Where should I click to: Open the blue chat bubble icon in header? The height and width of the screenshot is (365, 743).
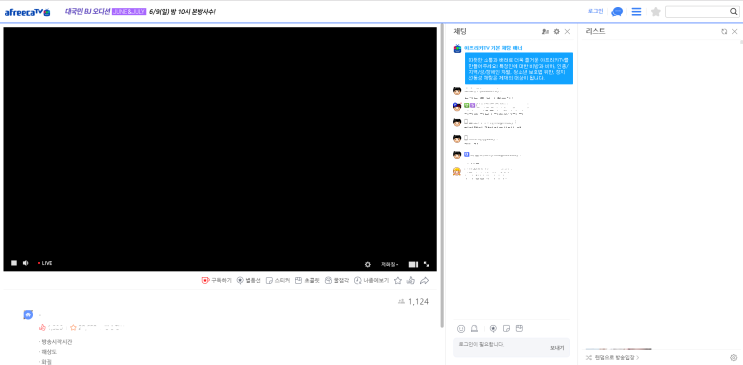pyautogui.click(x=617, y=12)
